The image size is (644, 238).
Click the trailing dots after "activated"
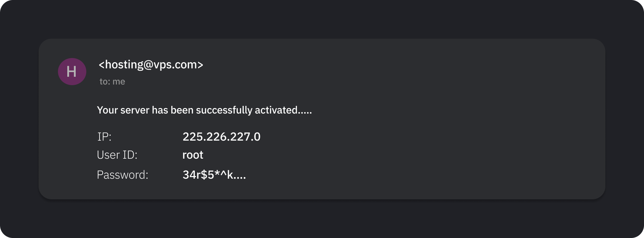tap(305, 113)
